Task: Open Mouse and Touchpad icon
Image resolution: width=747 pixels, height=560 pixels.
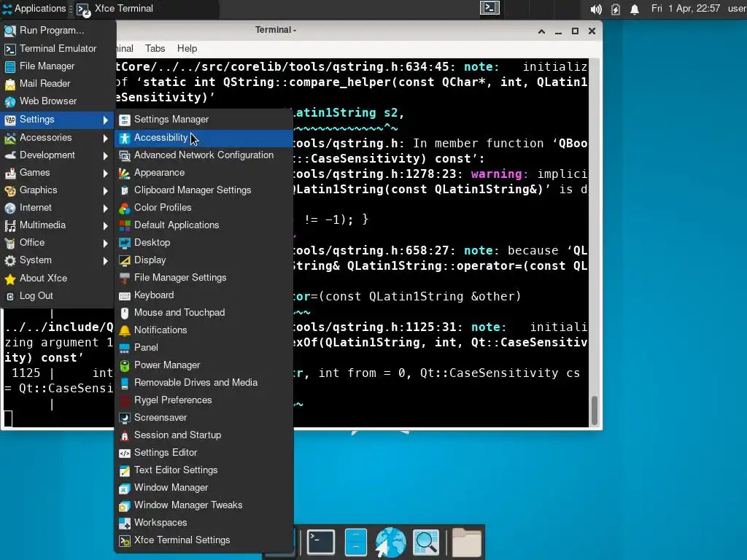Action: coord(124,314)
